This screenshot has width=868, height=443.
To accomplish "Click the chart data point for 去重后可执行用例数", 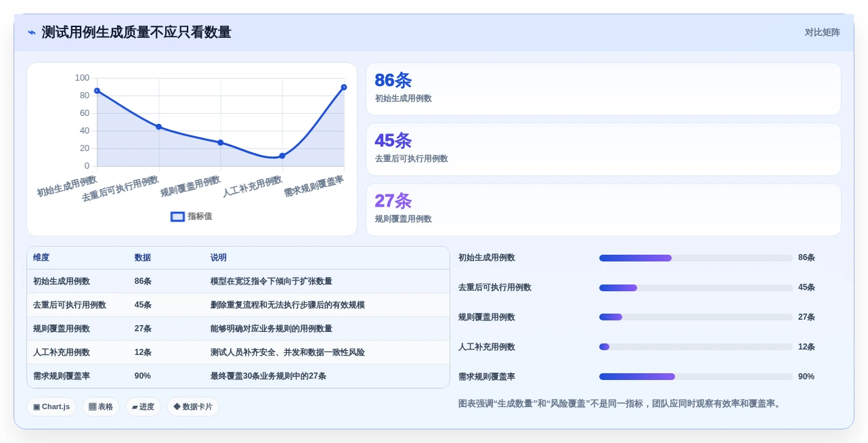I will (158, 127).
